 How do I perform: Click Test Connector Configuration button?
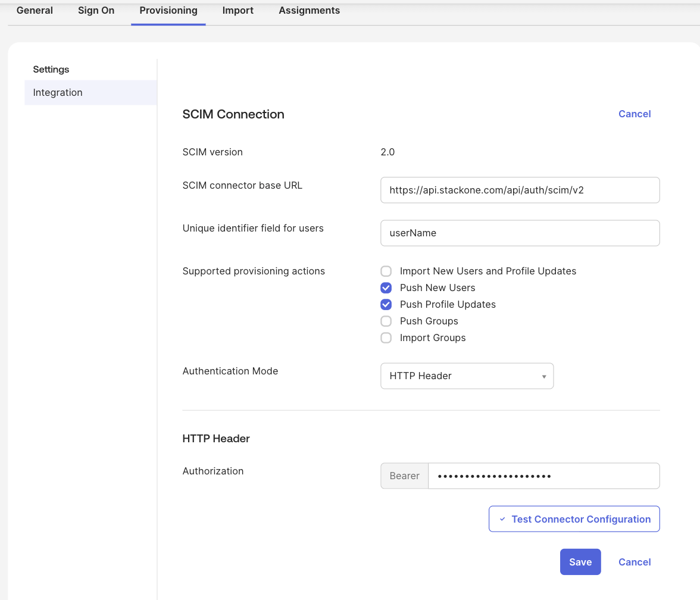click(x=574, y=519)
